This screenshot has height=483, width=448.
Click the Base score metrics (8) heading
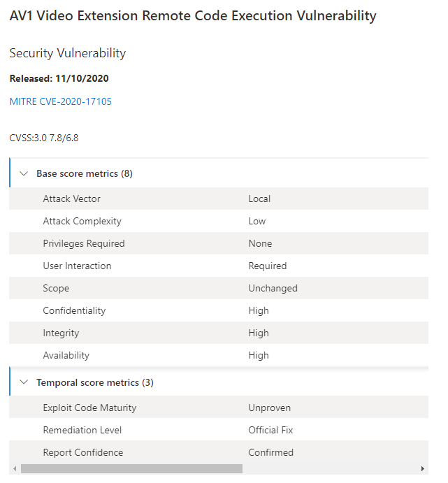tap(85, 173)
